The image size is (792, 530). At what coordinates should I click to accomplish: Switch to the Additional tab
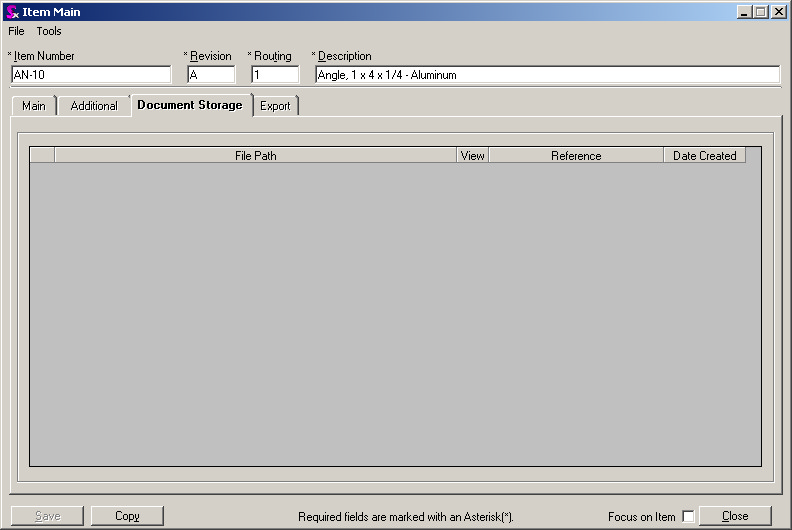94,106
